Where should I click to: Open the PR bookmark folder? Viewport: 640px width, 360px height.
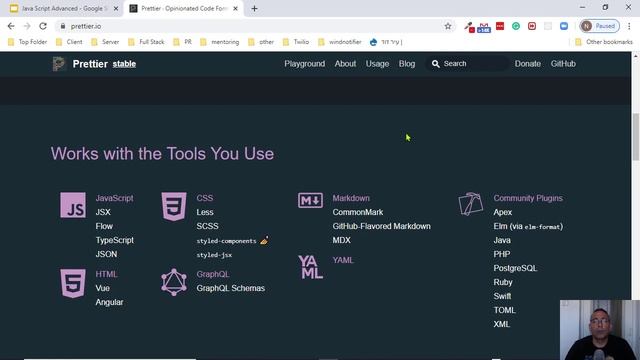(182, 42)
